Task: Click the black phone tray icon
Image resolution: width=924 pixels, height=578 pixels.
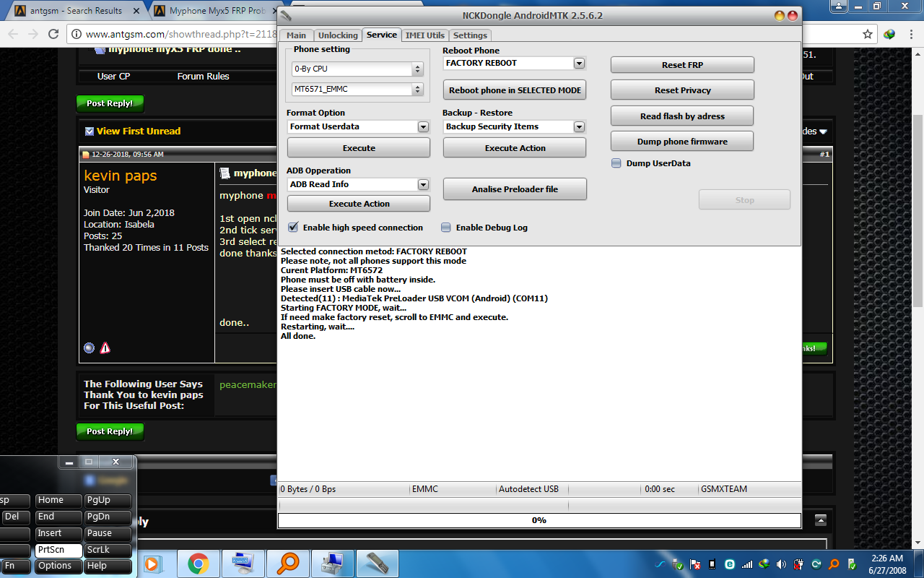Action: pos(712,564)
